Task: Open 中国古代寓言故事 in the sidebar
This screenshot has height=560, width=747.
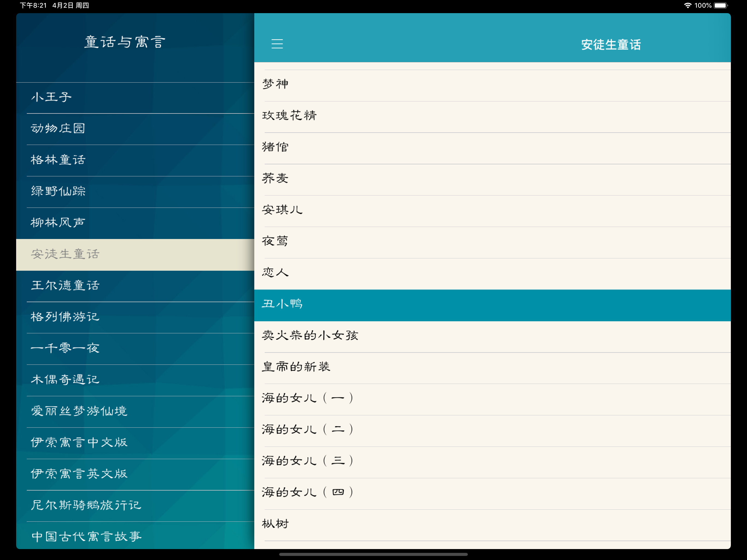Action: (135, 536)
